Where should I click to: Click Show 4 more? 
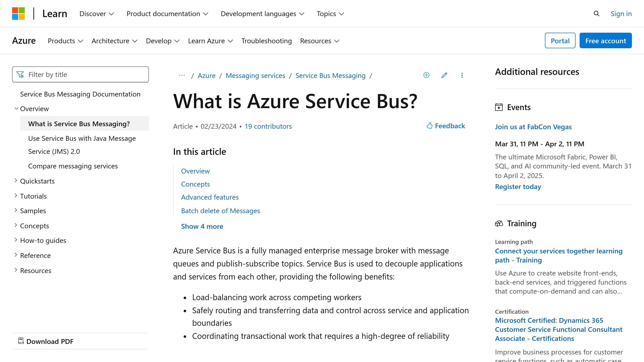(202, 226)
